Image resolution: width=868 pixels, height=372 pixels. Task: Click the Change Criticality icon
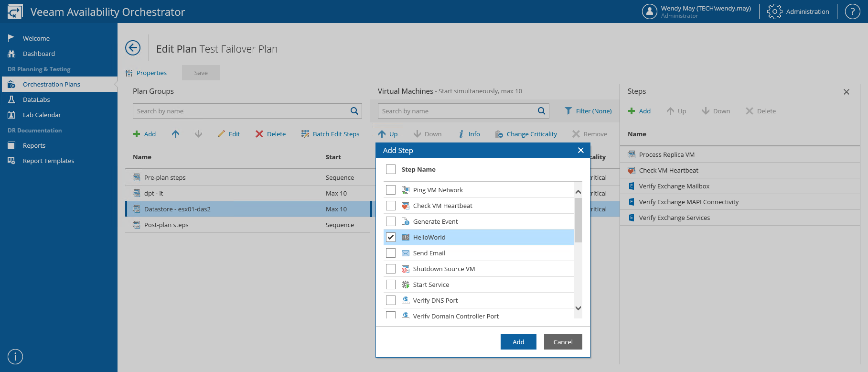(499, 134)
